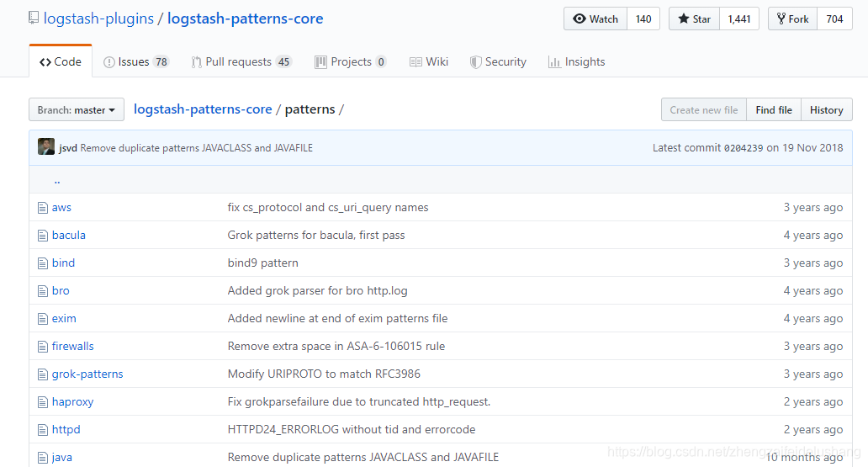Open the aws file
This screenshot has height=467, width=868.
(61, 208)
